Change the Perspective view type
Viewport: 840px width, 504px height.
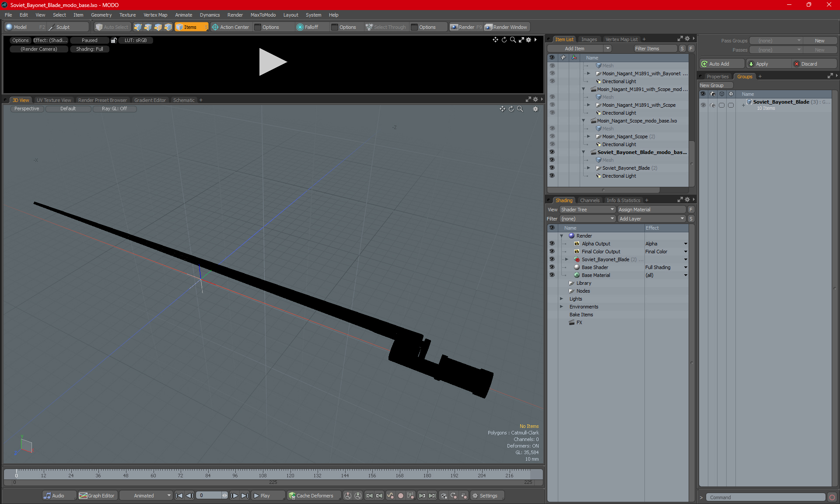(x=27, y=108)
